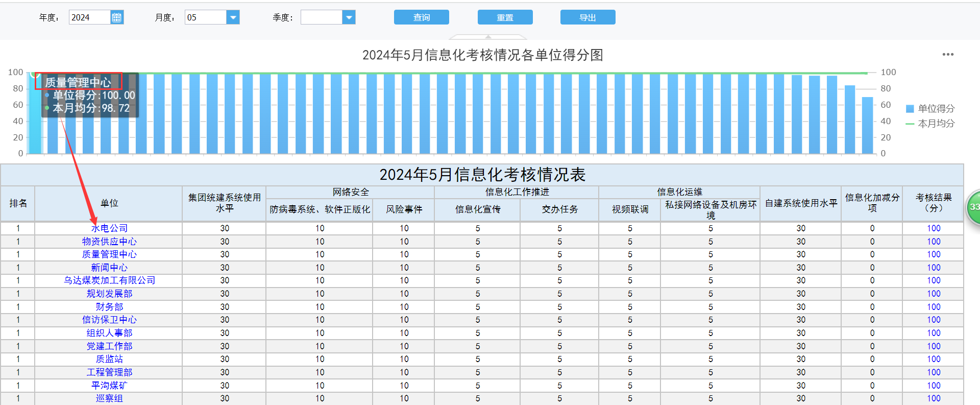The height and width of the screenshot is (405, 980).
Task: Click the score 100 in 质监站 row
Action: (934, 359)
